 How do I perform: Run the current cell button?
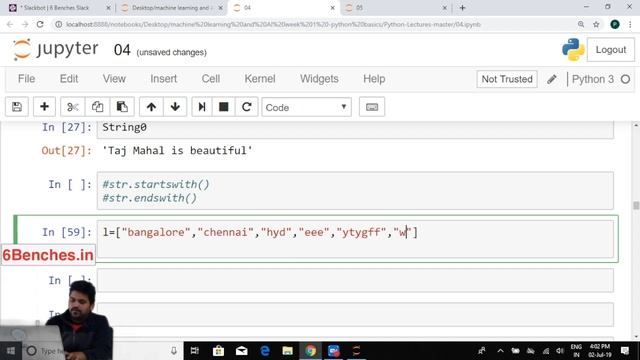click(x=202, y=107)
